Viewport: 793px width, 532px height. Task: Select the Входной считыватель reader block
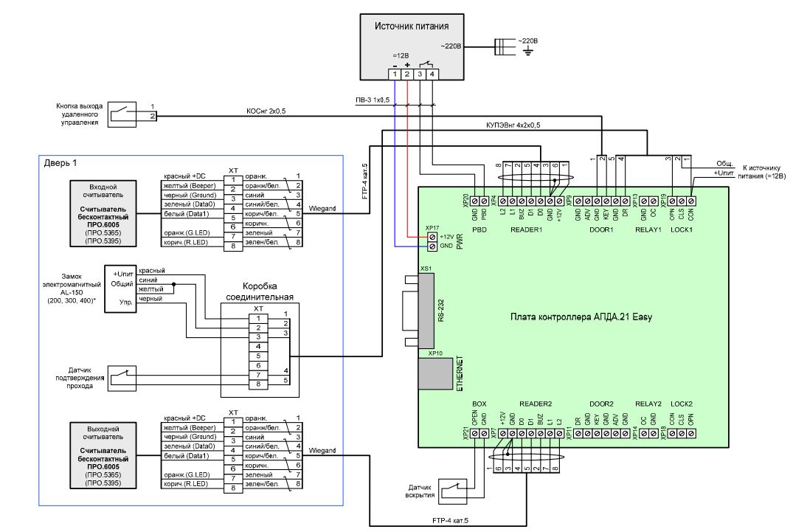(x=103, y=213)
